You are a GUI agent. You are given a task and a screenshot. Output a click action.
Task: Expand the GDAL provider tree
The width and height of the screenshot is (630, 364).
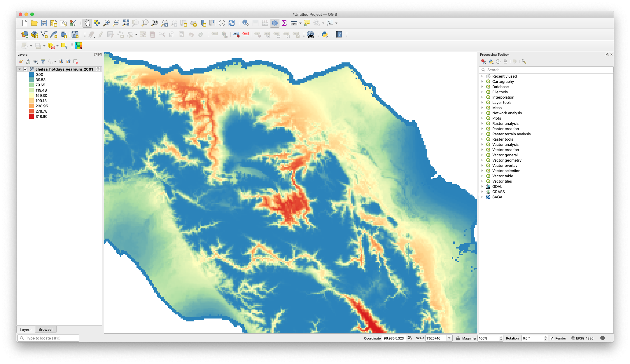(482, 186)
